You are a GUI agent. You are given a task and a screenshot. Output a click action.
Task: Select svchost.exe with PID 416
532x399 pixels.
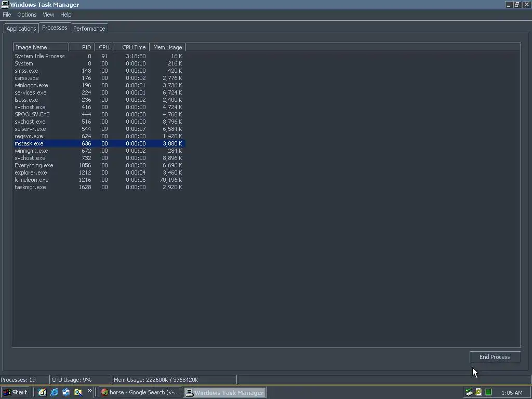99,107
